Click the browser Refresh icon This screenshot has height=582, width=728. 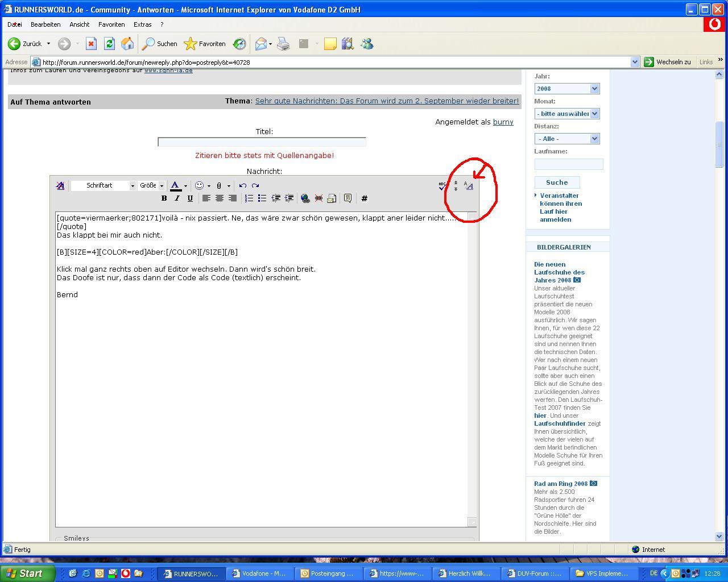pyautogui.click(x=109, y=44)
